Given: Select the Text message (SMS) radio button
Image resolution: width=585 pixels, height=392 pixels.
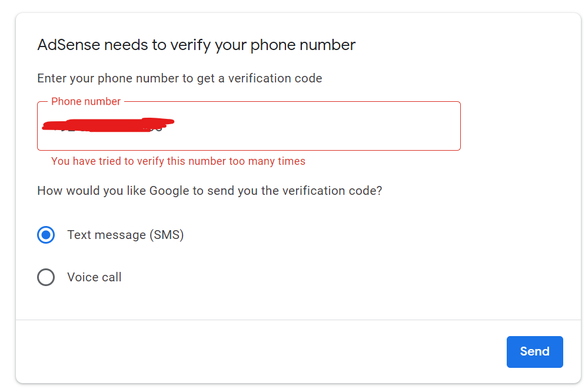Looking at the screenshot, I should pyautogui.click(x=45, y=234).
